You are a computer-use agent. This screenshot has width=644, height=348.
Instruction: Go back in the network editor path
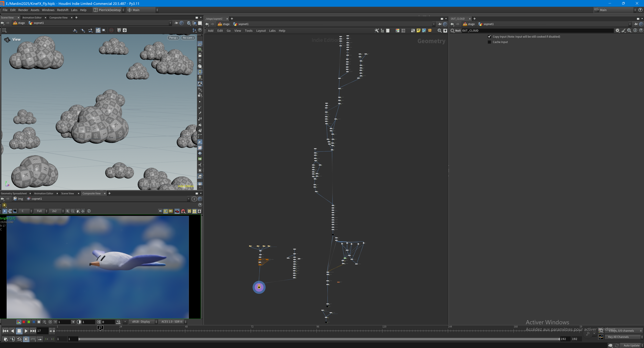(207, 24)
